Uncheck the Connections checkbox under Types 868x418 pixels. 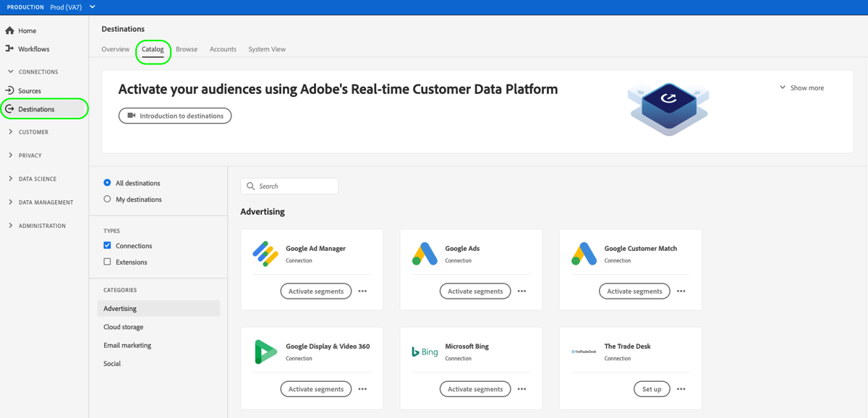107,245
